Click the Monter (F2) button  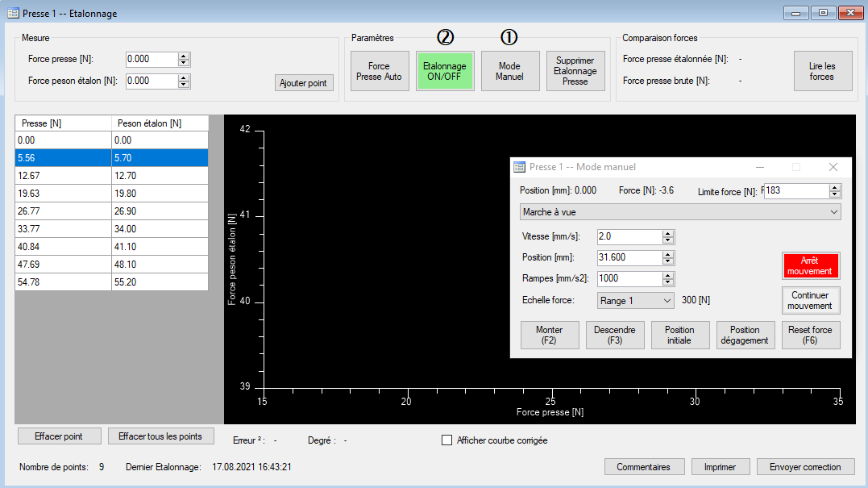(550, 335)
